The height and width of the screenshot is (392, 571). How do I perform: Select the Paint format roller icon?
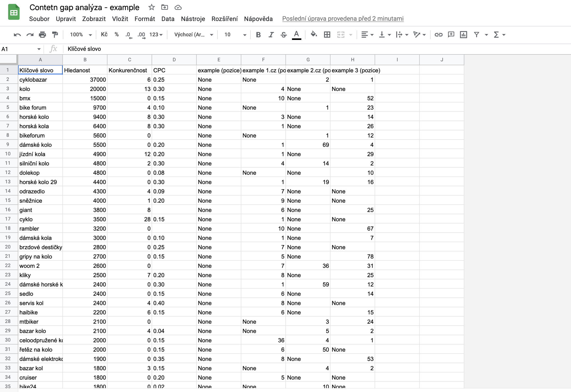[55, 35]
